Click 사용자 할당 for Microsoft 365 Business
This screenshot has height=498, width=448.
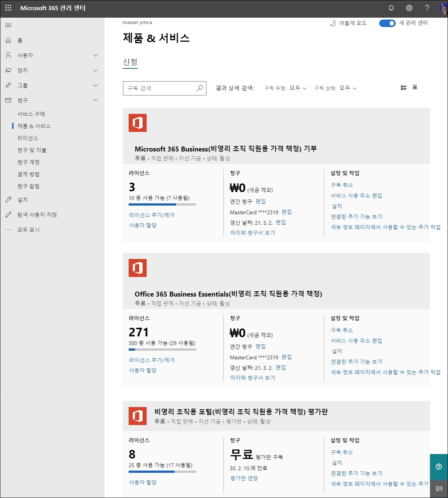pyautogui.click(x=143, y=225)
